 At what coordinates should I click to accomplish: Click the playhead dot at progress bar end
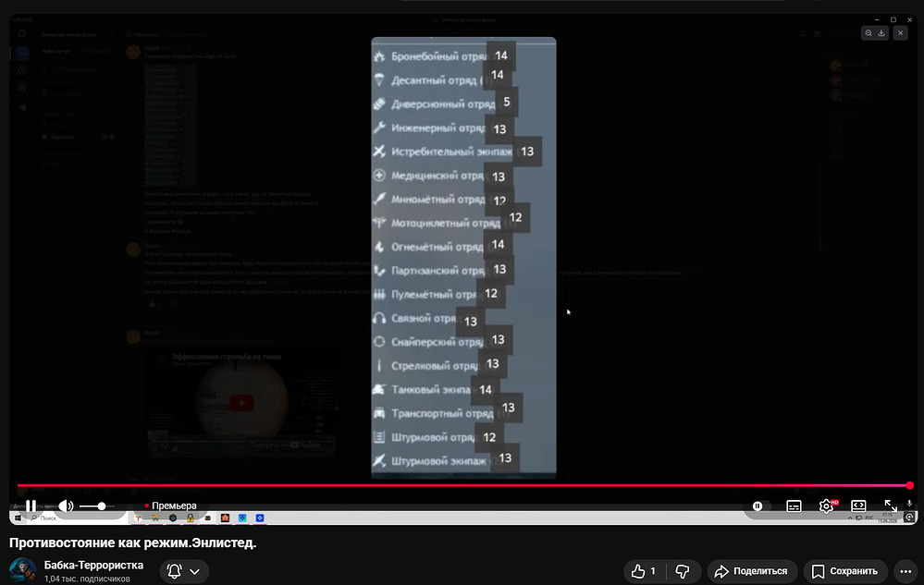point(909,485)
